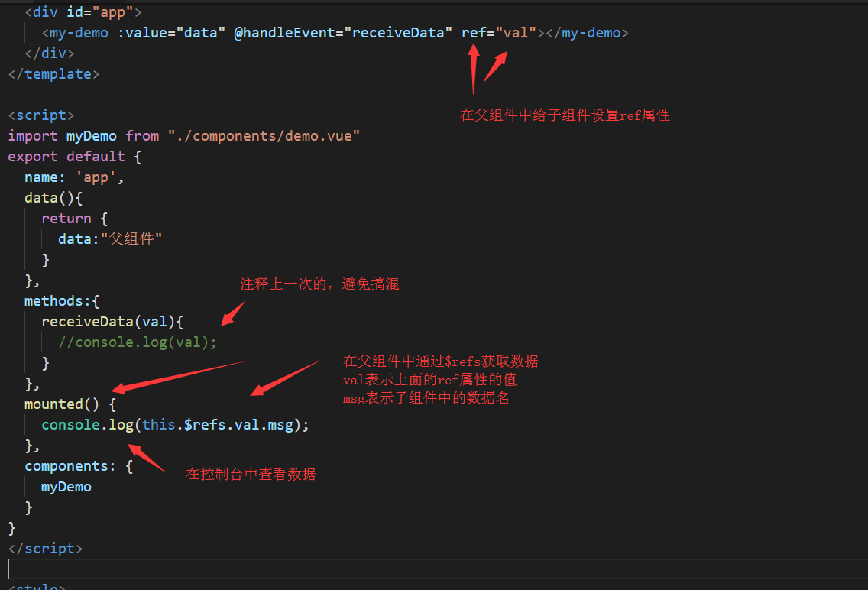Viewport: 868px width, 590px height.
Task: Click console in the console.log(this.$refs...) line
Action: [71, 424]
